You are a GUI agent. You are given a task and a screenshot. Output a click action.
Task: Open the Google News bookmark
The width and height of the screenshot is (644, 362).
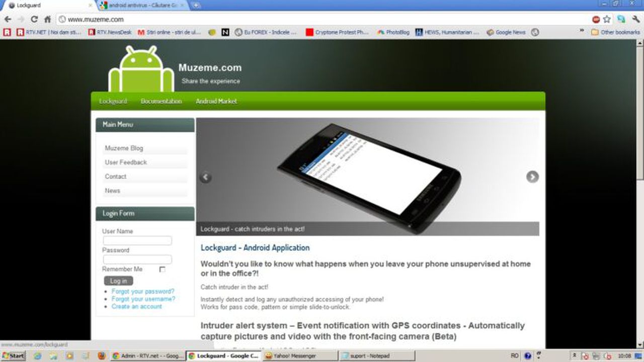[x=506, y=32]
